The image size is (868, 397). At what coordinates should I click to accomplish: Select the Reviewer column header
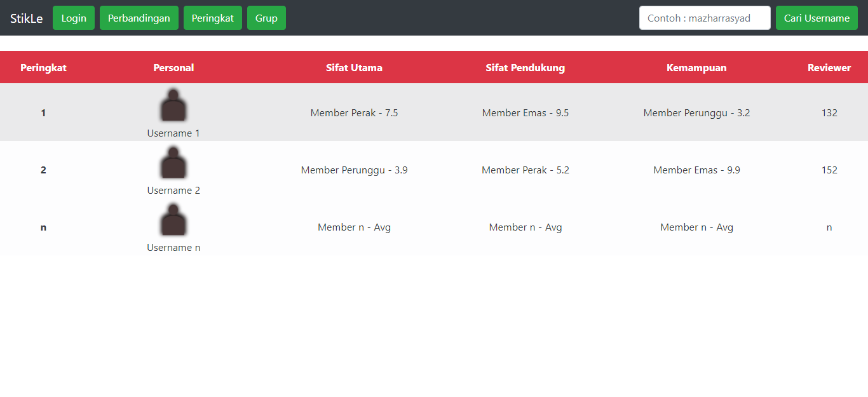(x=829, y=67)
